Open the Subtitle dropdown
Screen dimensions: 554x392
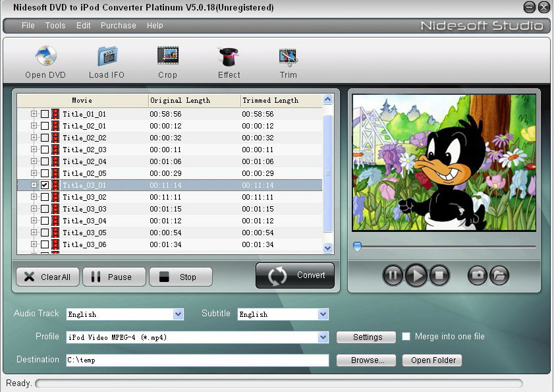coord(323,314)
